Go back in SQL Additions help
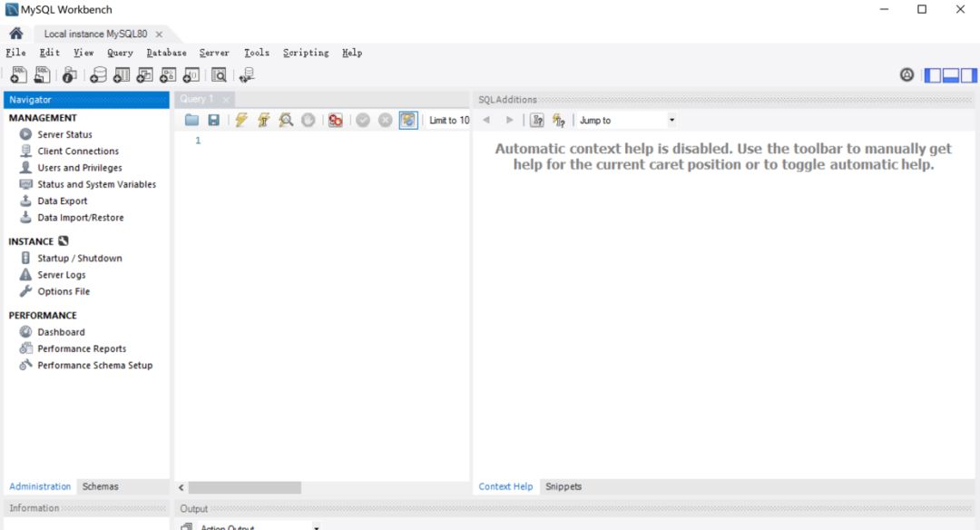This screenshot has width=980, height=530. click(x=486, y=120)
